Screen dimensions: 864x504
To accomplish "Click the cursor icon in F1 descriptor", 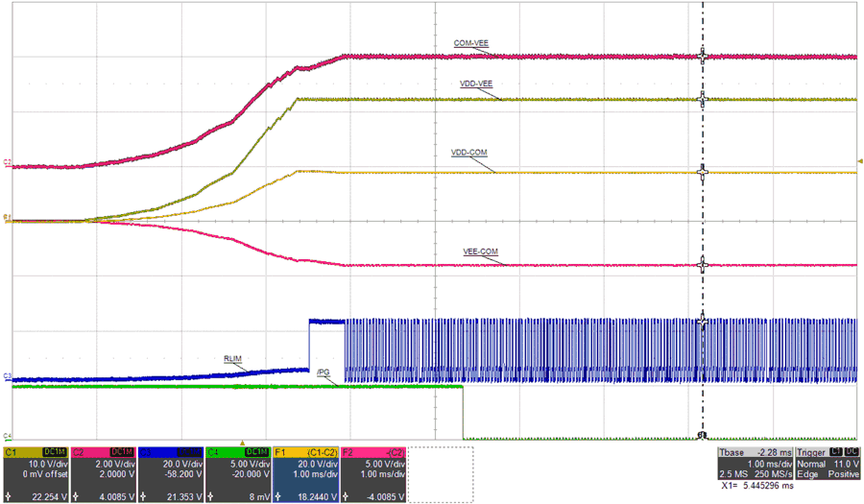I will pyautogui.click(x=278, y=497).
